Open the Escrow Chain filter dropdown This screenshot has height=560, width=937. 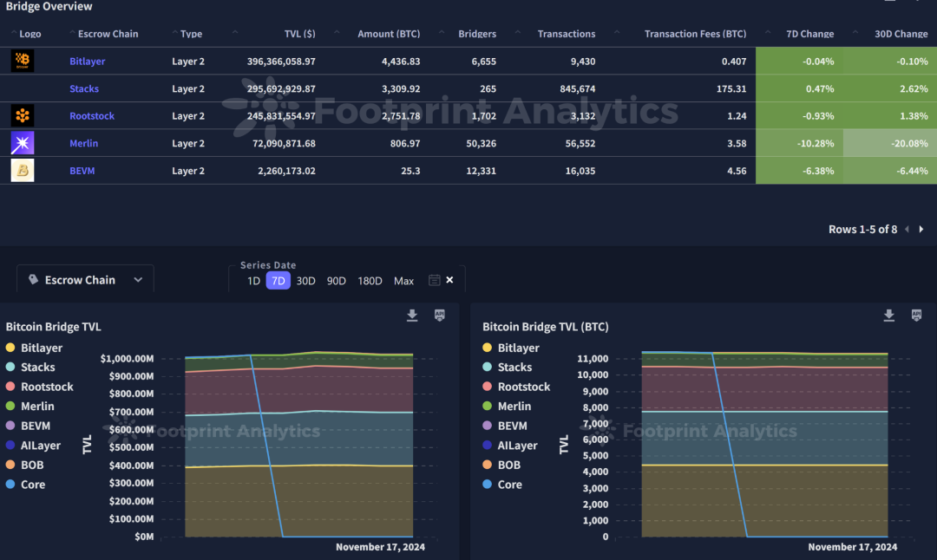click(85, 280)
